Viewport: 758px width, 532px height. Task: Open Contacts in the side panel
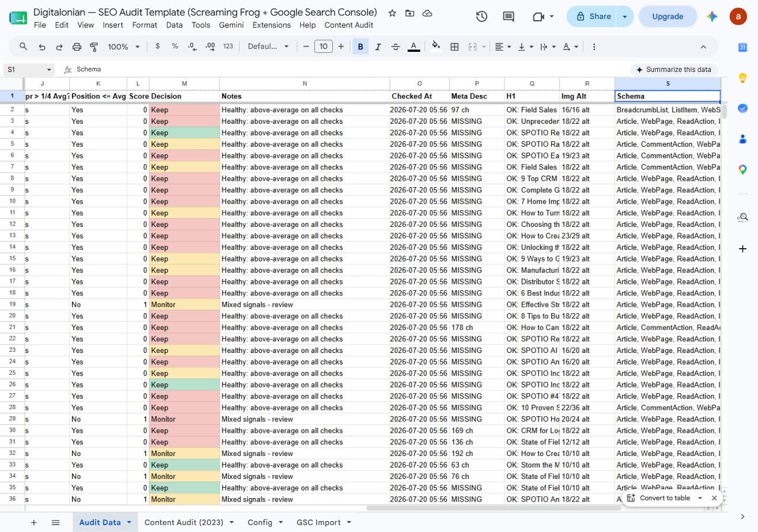pos(742,139)
